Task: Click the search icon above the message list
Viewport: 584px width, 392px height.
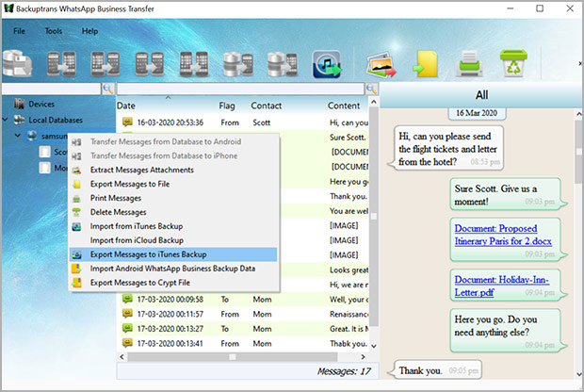Action: pos(371,89)
